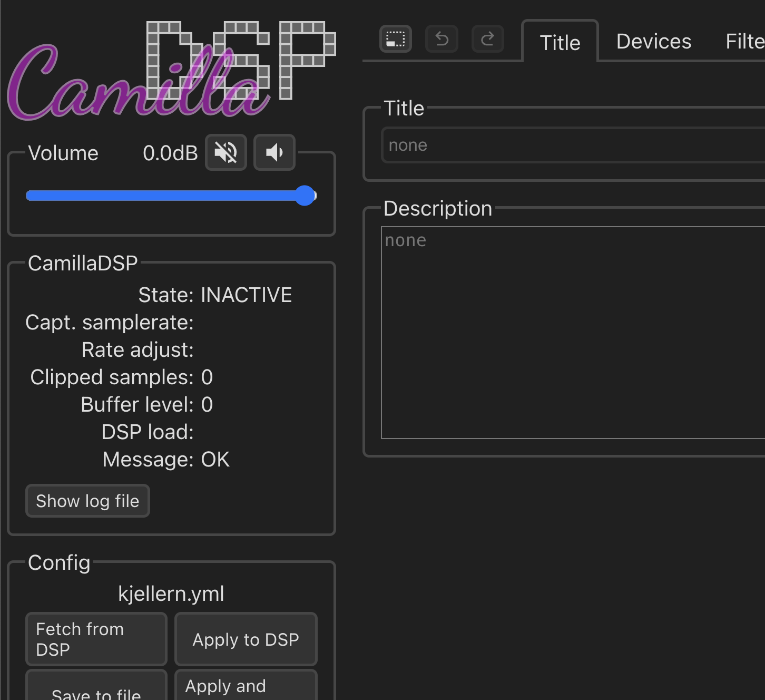The image size is (765, 700).
Task: Click the dim volume speaker icon
Action: [x=274, y=152]
